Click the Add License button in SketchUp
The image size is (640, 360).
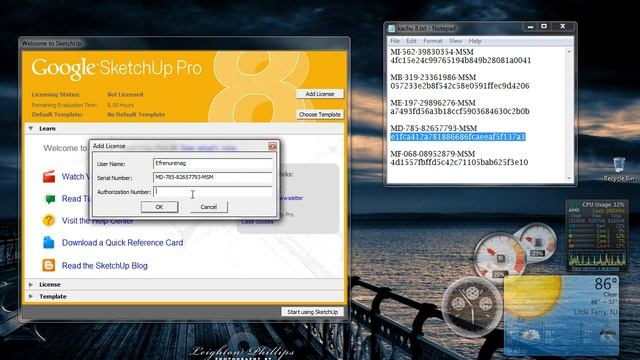(320, 94)
